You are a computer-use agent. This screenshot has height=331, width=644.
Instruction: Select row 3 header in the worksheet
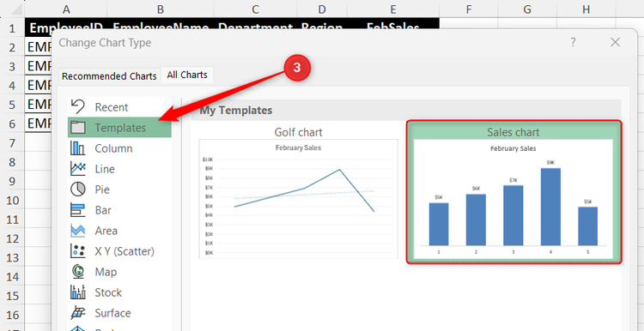[12, 66]
